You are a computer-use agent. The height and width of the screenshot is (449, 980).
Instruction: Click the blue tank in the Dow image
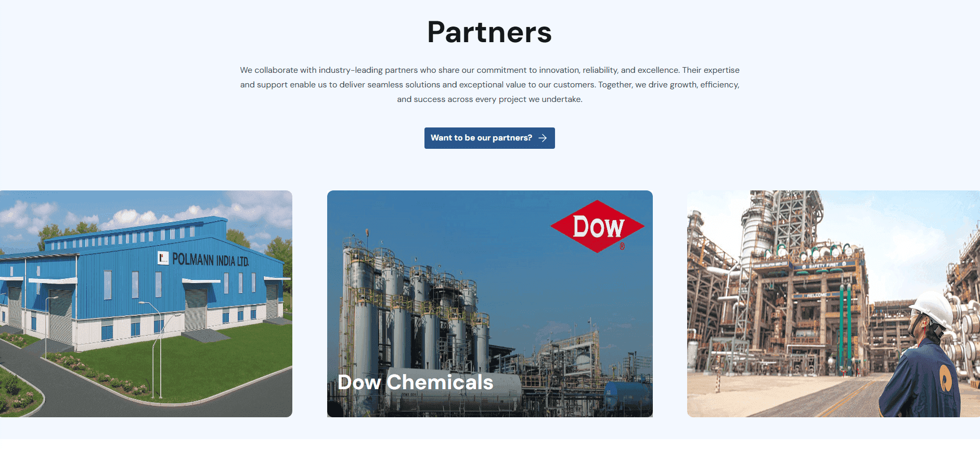point(627,397)
